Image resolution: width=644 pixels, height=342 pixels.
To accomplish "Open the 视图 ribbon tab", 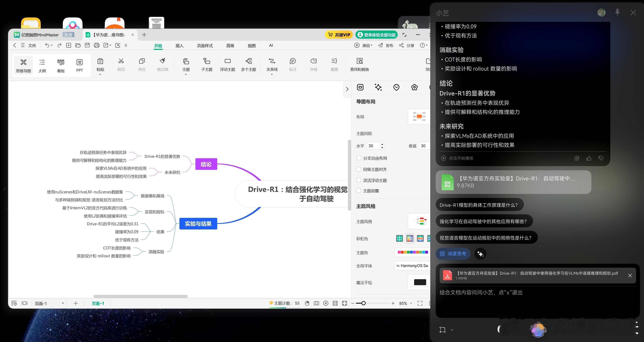I will (x=252, y=45).
